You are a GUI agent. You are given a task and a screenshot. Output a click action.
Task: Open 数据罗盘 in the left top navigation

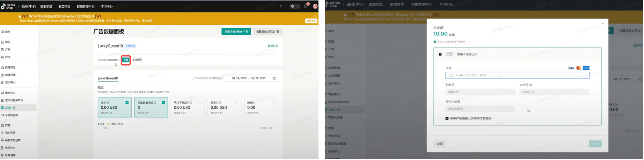point(46,6)
